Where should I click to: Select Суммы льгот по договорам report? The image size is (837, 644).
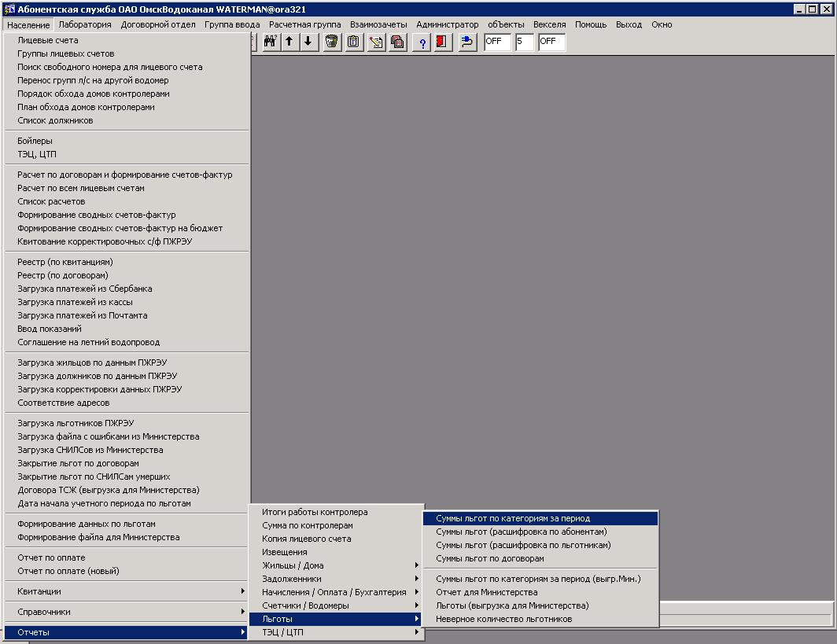click(489, 558)
